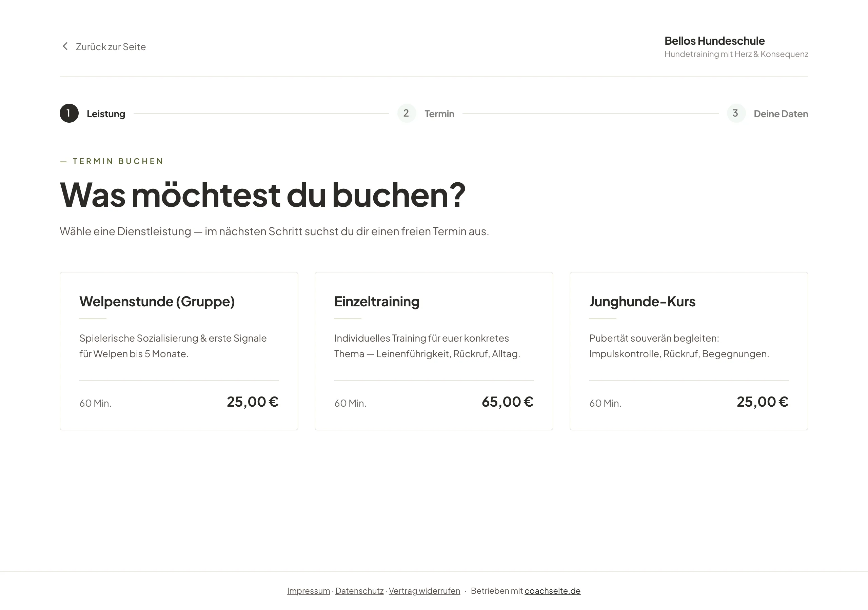Select step 2 number circle
Image resolution: width=868 pixels, height=610 pixels.
click(x=407, y=114)
